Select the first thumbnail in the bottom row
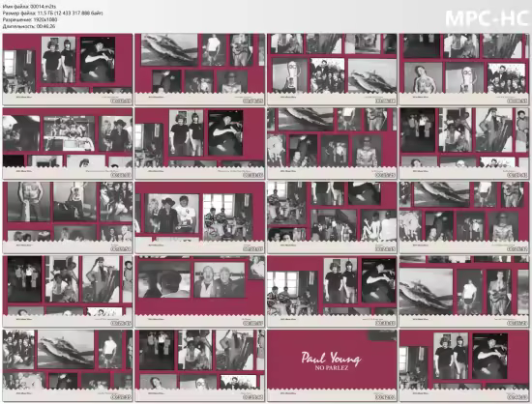Image resolution: width=532 pixels, height=404 pixels. [68, 366]
